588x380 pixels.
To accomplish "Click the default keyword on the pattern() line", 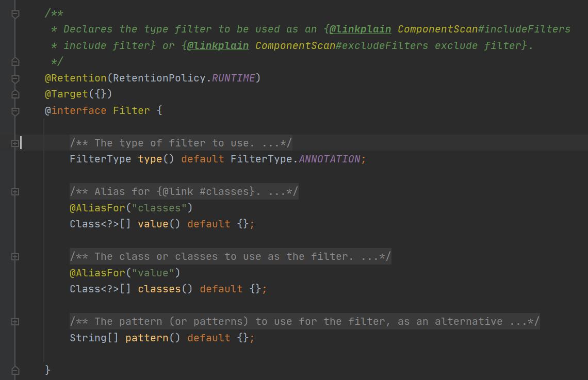I will pos(209,338).
